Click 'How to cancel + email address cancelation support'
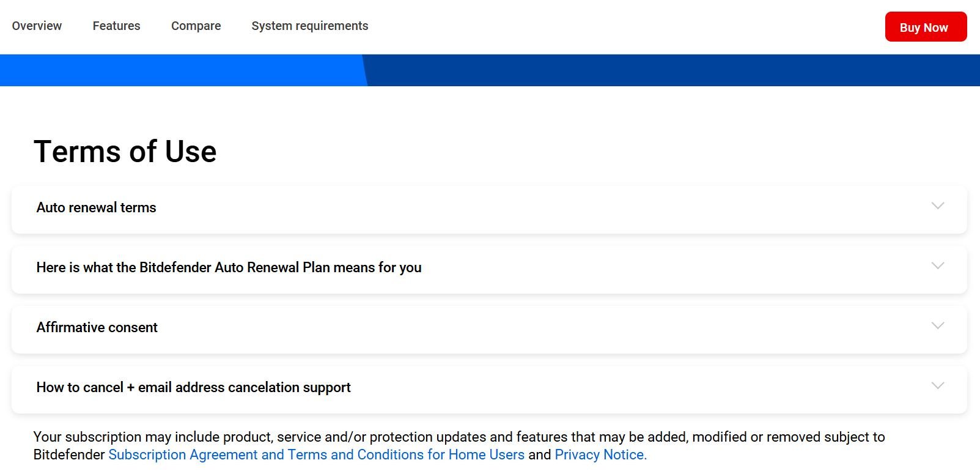980x471 pixels. coord(193,387)
